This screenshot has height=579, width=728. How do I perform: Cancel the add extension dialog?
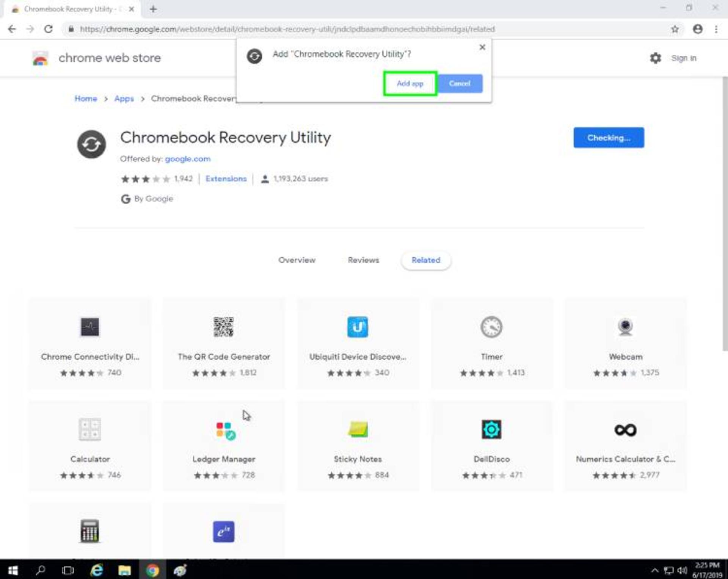(x=460, y=83)
